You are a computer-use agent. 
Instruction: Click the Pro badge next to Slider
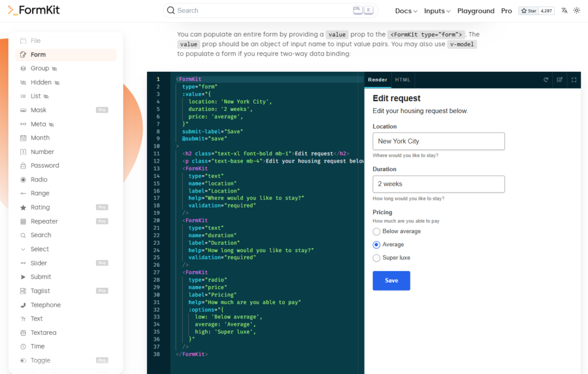102,263
